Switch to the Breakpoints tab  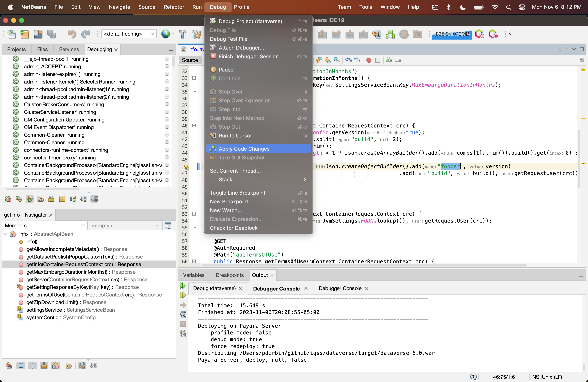(230, 275)
